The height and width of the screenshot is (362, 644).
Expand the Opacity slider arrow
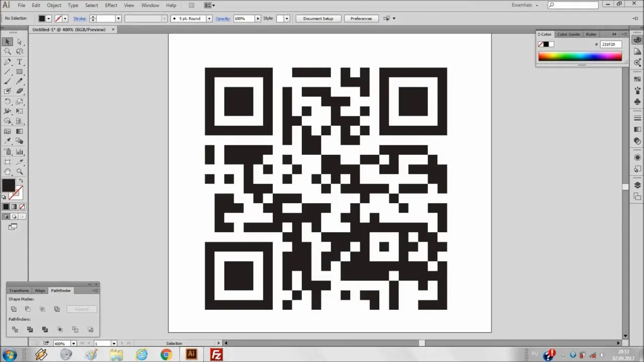tap(258, 19)
